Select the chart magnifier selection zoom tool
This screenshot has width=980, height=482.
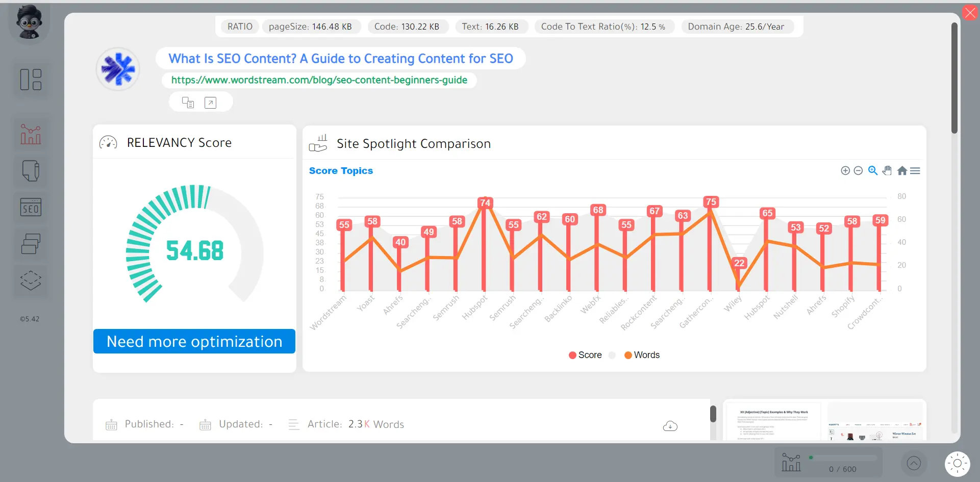873,170
